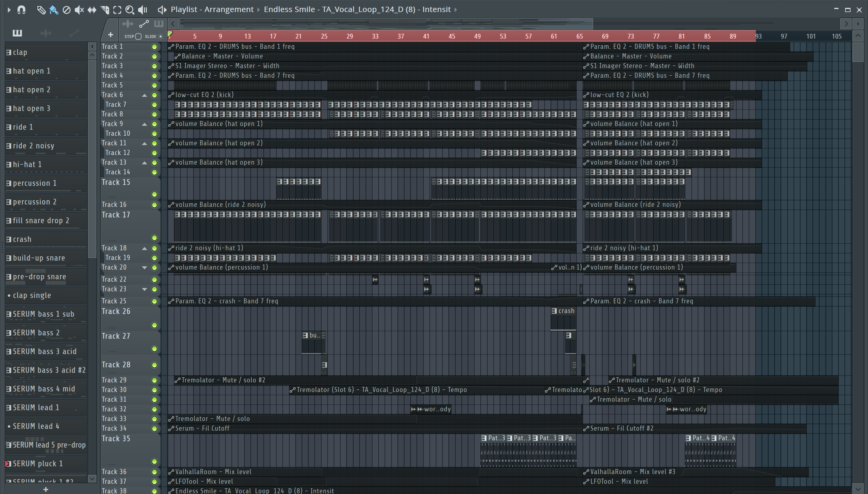Select the Paint brush tool
Screen dimensions: 868x494
[54, 10]
